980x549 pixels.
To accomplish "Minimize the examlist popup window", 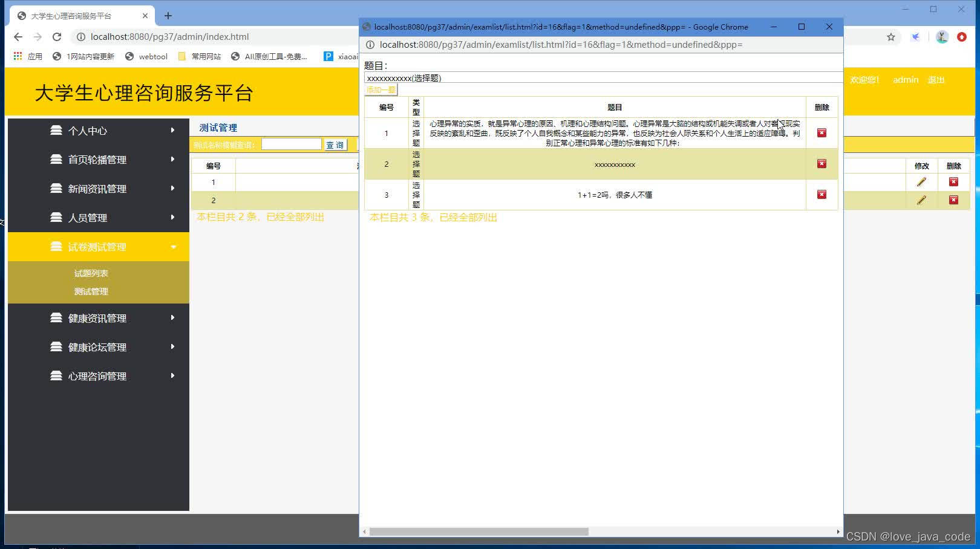I will [774, 27].
